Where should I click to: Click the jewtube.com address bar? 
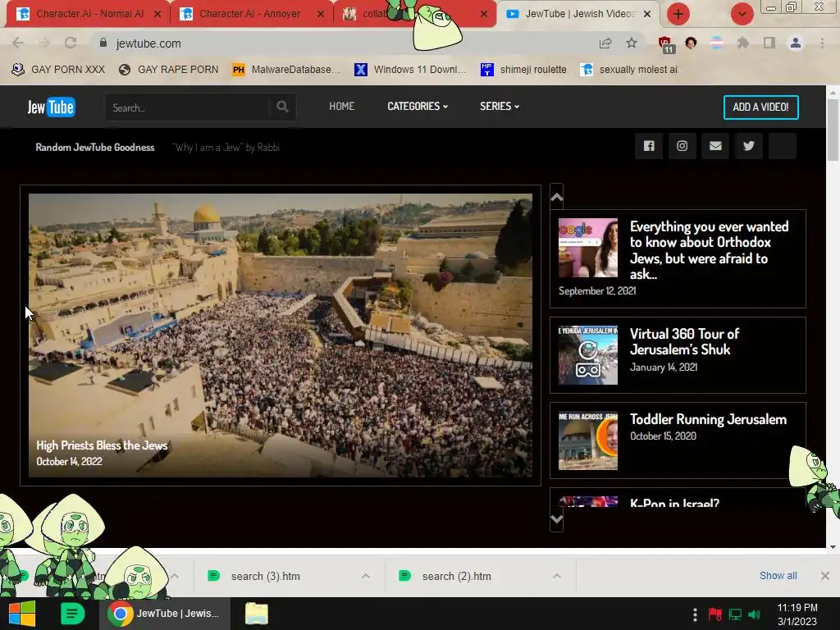(343, 43)
